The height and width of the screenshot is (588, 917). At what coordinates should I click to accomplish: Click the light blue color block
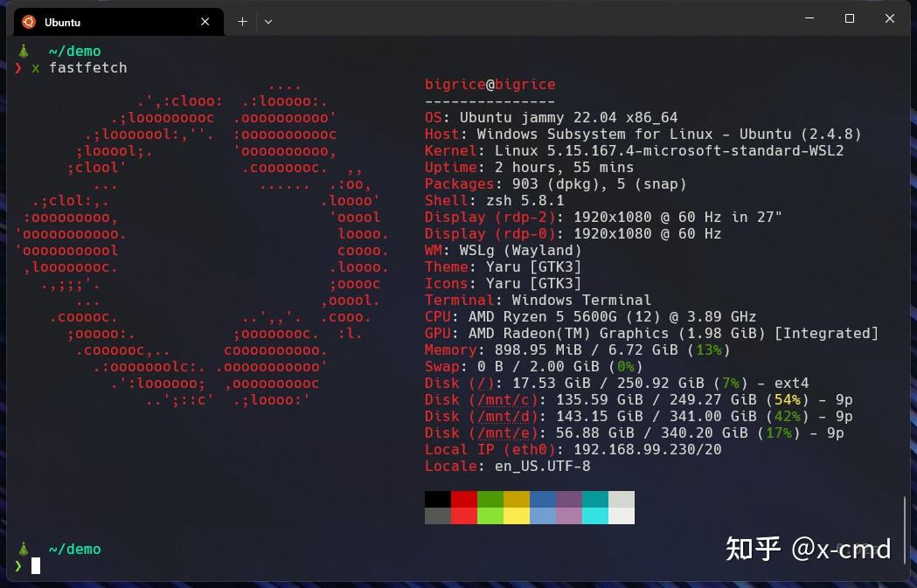point(543,515)
